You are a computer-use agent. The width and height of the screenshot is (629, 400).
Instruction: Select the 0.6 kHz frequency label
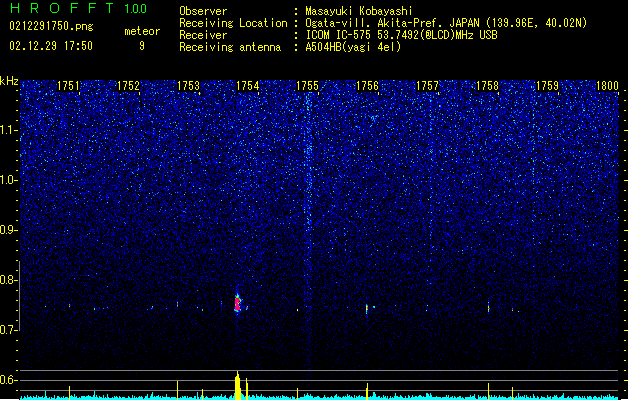point(8,380)
